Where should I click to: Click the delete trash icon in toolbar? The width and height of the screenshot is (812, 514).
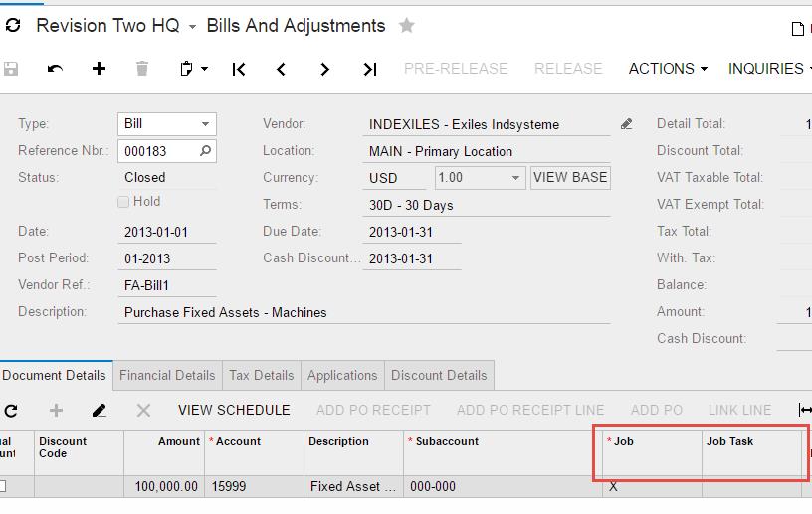click(142, 69)
